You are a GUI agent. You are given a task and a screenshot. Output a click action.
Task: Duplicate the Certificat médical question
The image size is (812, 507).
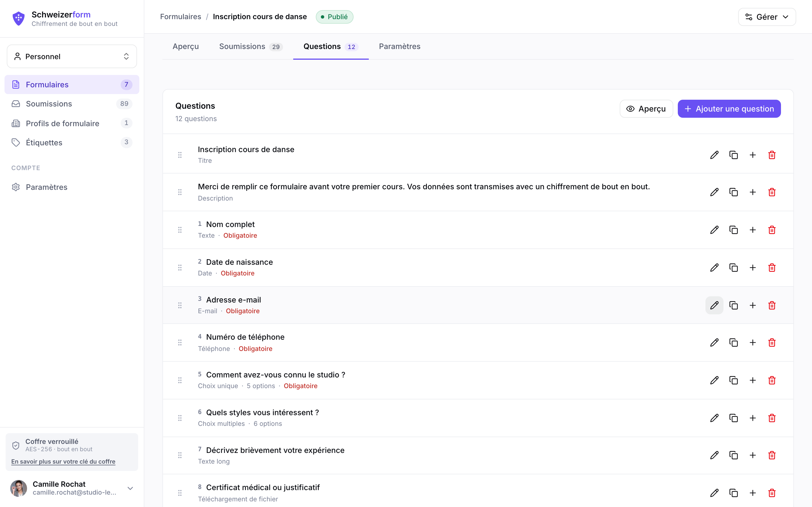pyautogui.click(x=734, y=493)
